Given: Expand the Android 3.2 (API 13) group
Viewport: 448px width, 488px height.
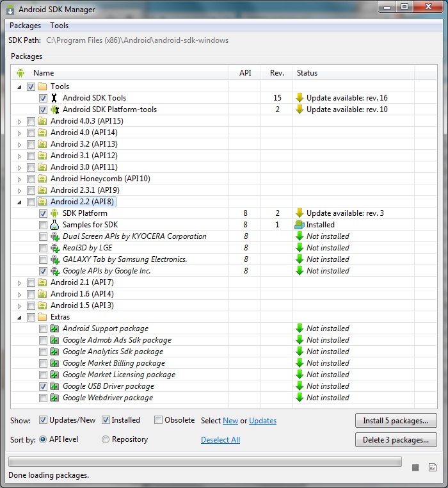Looking at the screenshot, I should tap(19, 144).
